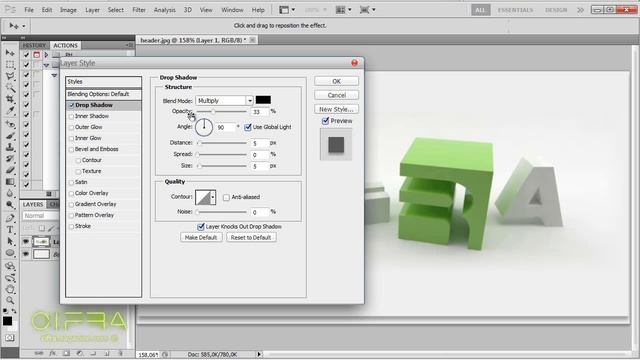Select the Eyedropper tool
Image resolution: width=640 pixels, height=360 pixels.
click(x=10, y=111)
